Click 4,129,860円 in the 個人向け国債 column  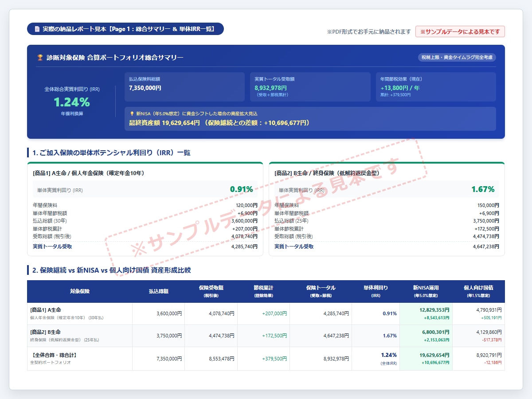(489, 332)
